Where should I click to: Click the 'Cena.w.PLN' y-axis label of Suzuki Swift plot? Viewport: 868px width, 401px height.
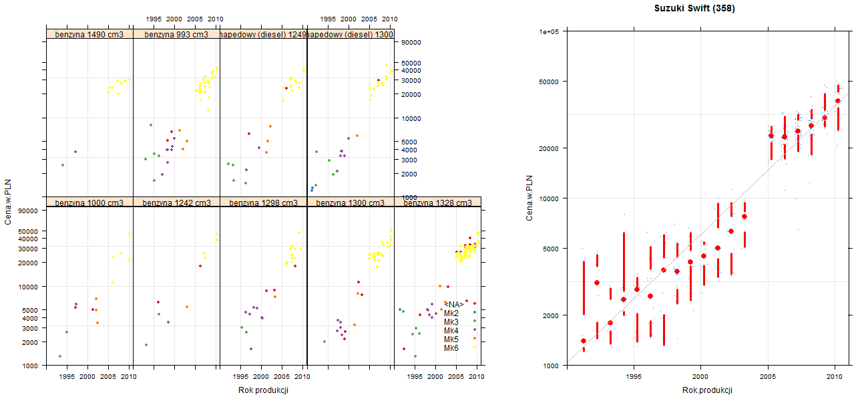coord(529,198)
